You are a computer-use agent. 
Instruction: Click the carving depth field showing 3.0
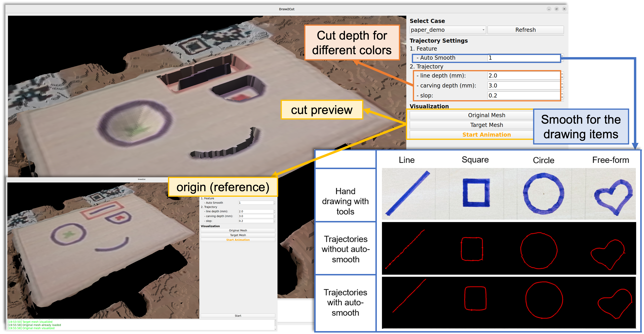tap(524, 86)
